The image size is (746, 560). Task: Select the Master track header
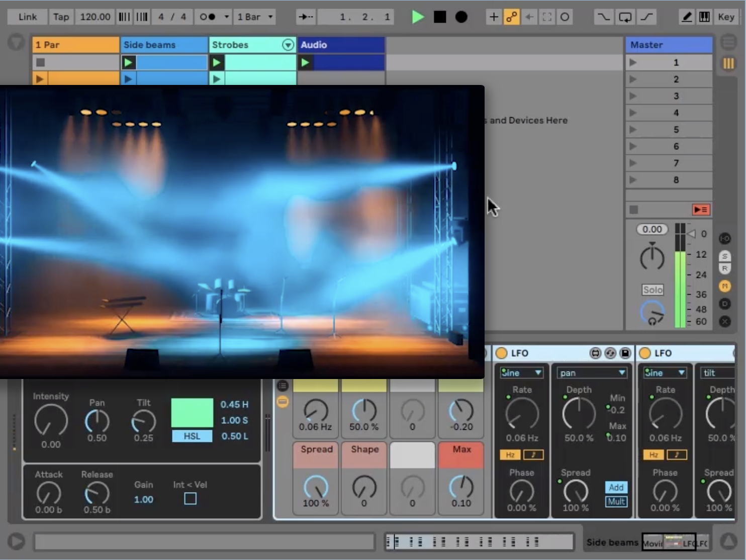coord(669,45)
